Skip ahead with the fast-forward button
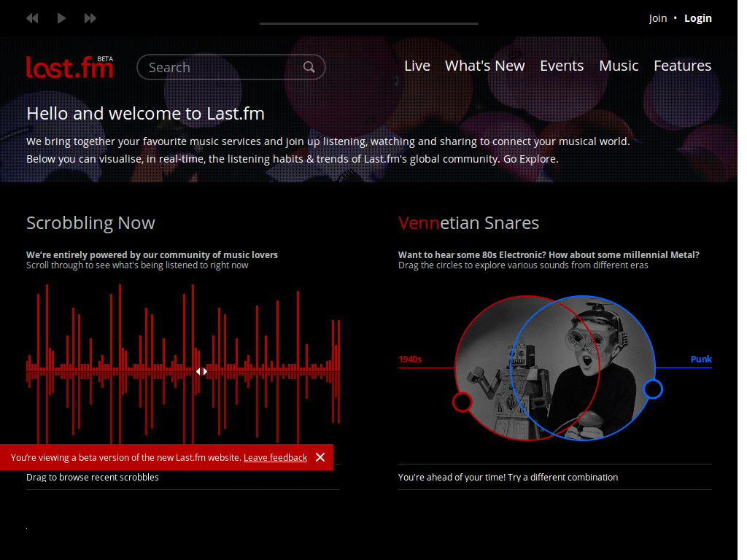This screenshot has height=560, width=747. [90, 18]
